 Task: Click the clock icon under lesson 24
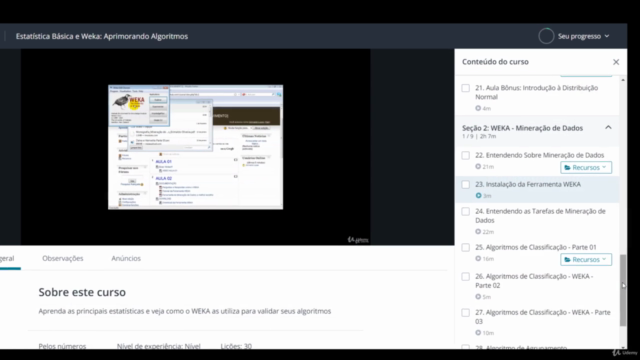(478, 231)
